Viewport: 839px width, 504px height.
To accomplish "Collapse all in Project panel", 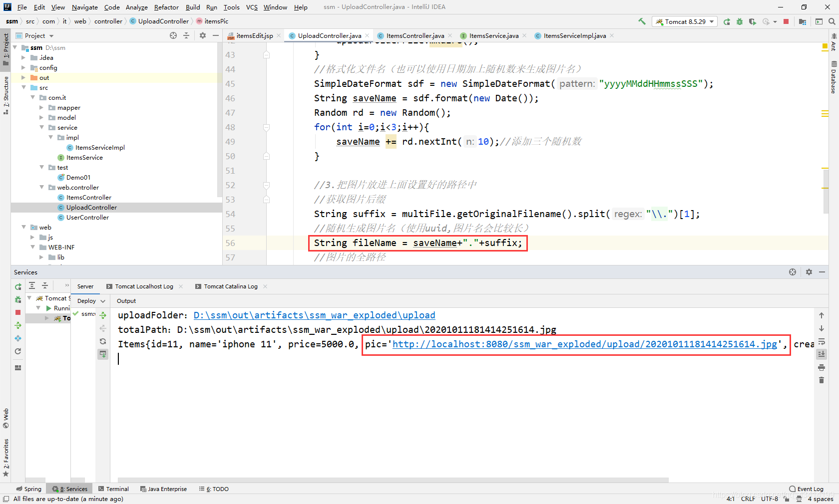I will point(186,35).
